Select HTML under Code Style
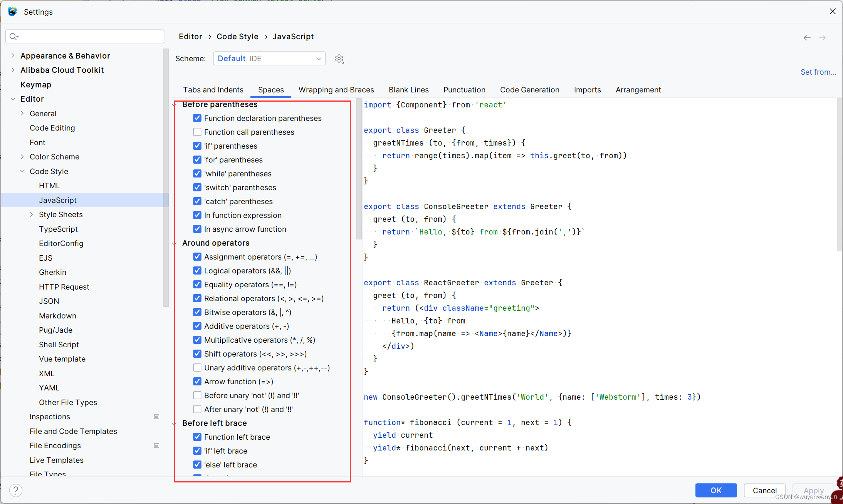The height and width of the screenshot is (504, 843). [x=49, y=186]
